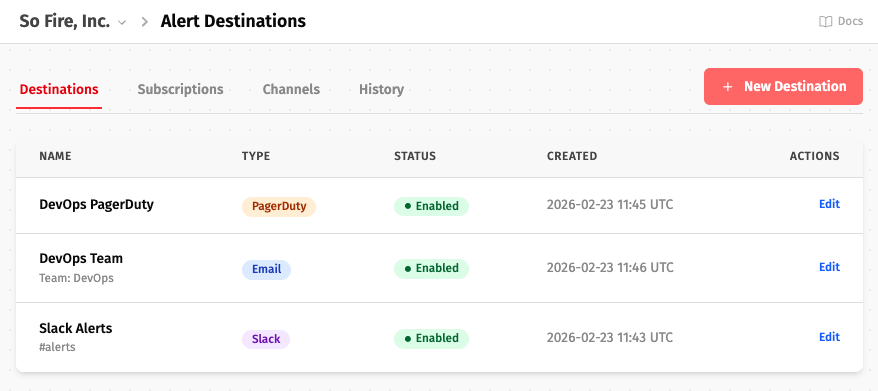Edit the DevOps Team destination
This screenshot has width=878, height=391.
coord(829,267)
